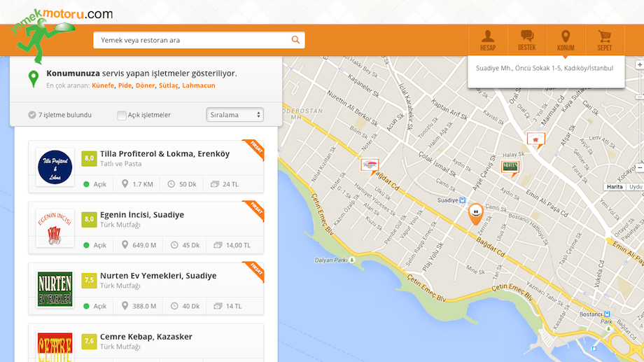The height and width of the screenshot is (362, 644).
Task: Click the Künefe popular search link
Action: (103, 85)
